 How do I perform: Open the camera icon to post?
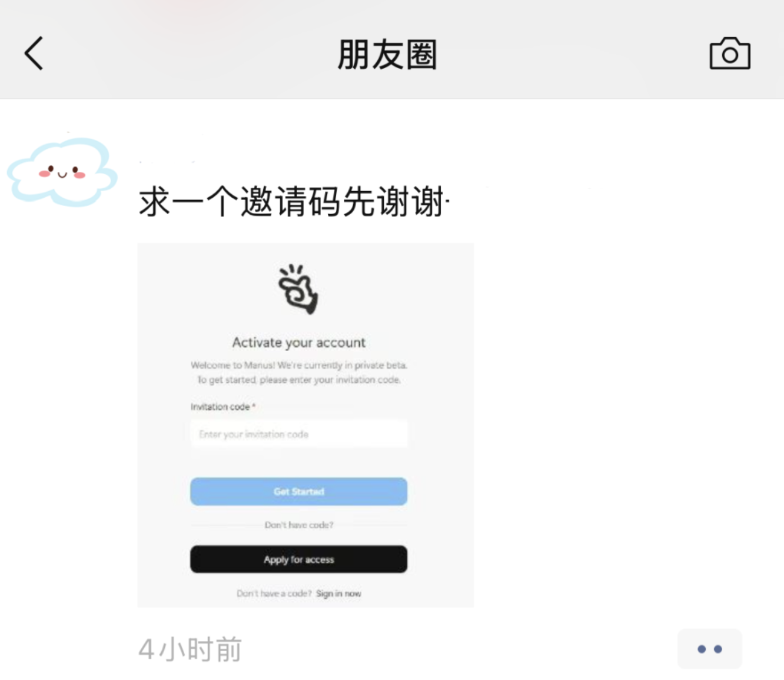tap(730, 54)
